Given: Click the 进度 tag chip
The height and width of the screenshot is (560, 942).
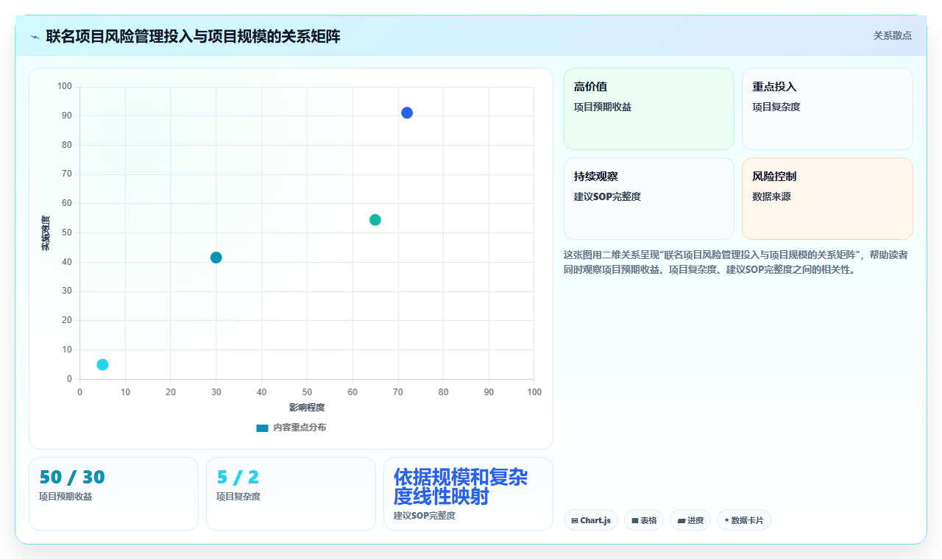Looking at the screenshot, I should (690, 520).
